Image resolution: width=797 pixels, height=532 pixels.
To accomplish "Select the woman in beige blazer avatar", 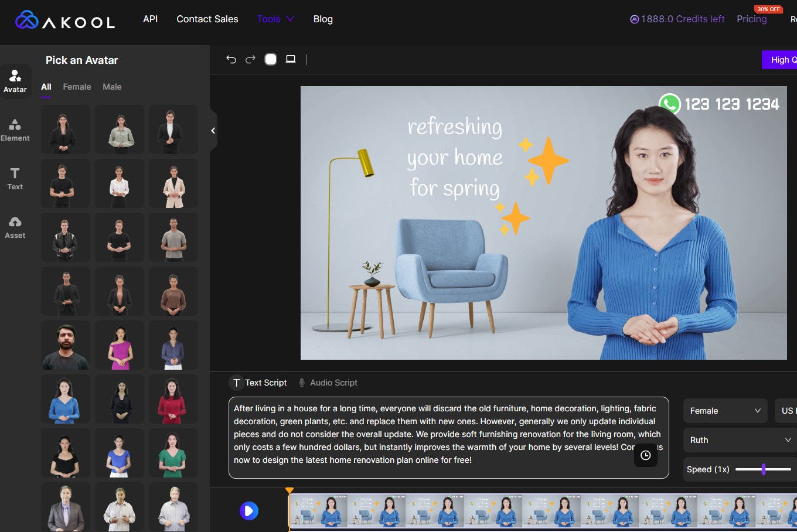I will 173,183.
